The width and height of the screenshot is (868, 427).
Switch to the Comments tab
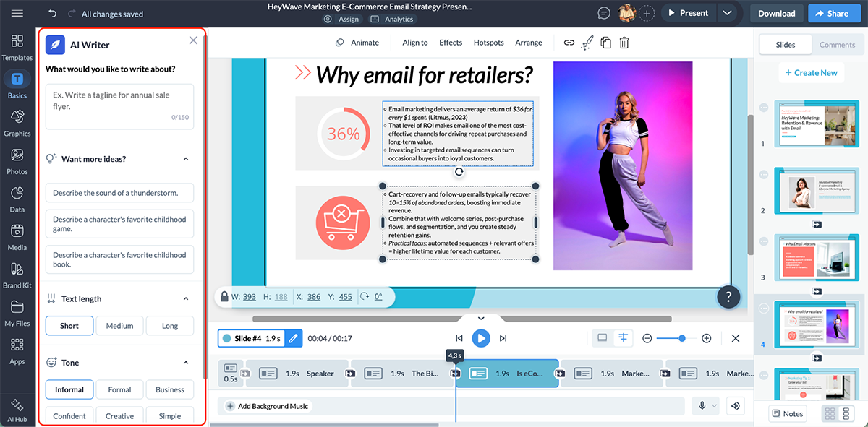click(x=837, y=44)
